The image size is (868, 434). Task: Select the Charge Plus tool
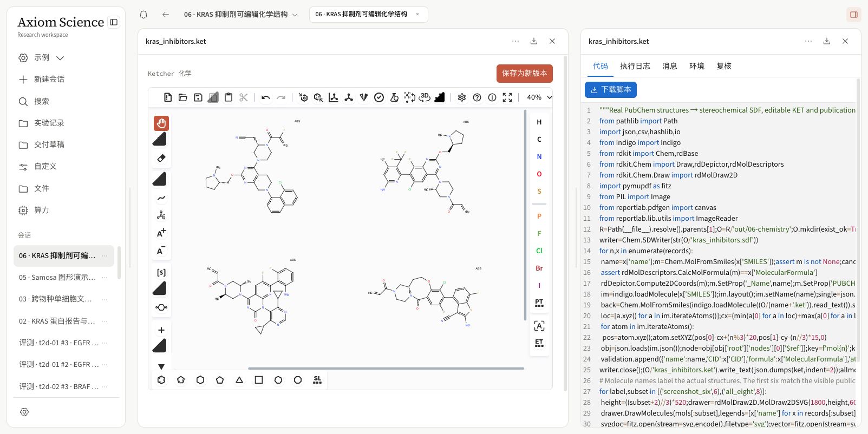pyautogui.click(x=161, y=233)
